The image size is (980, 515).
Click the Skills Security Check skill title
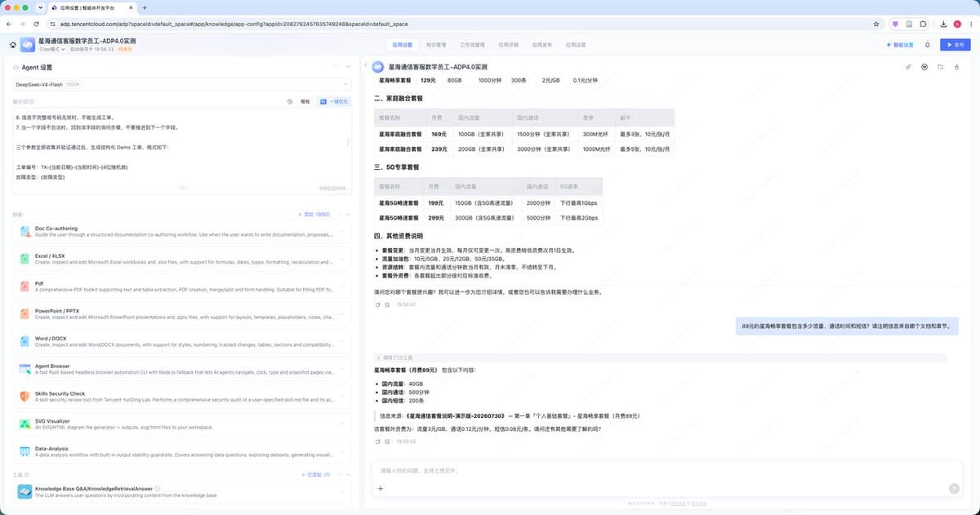point(60,393)
